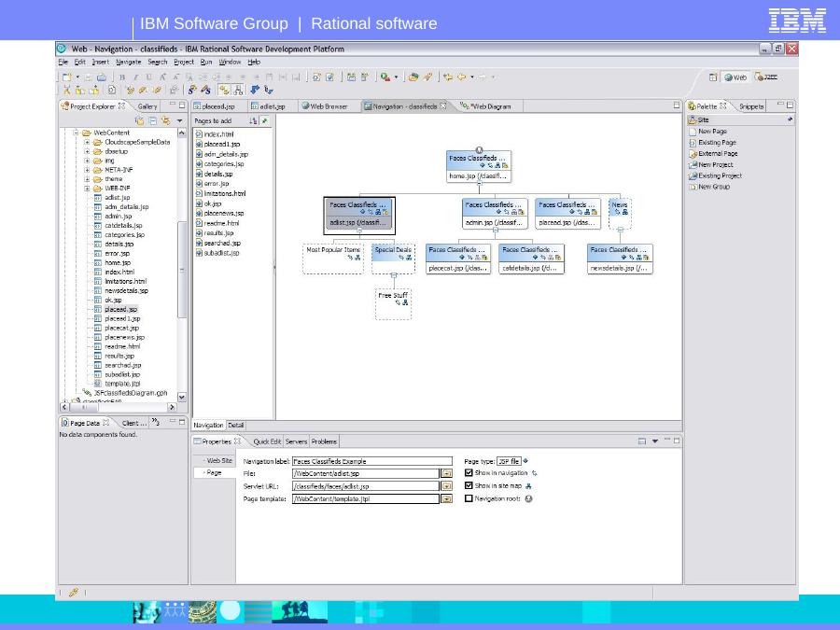Click the Cut scissors icon

[66, 90]
